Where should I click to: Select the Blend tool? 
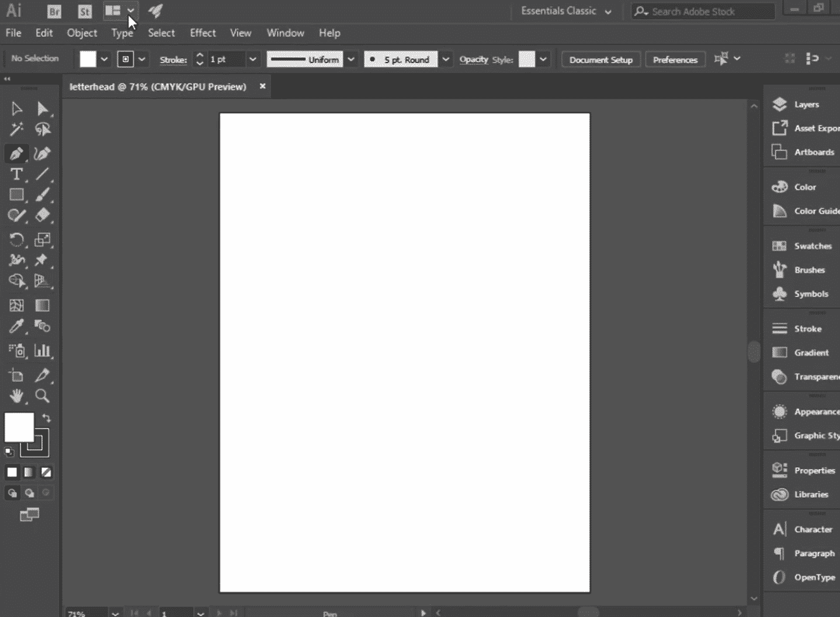pyautogui.click(x=43, y=326)
